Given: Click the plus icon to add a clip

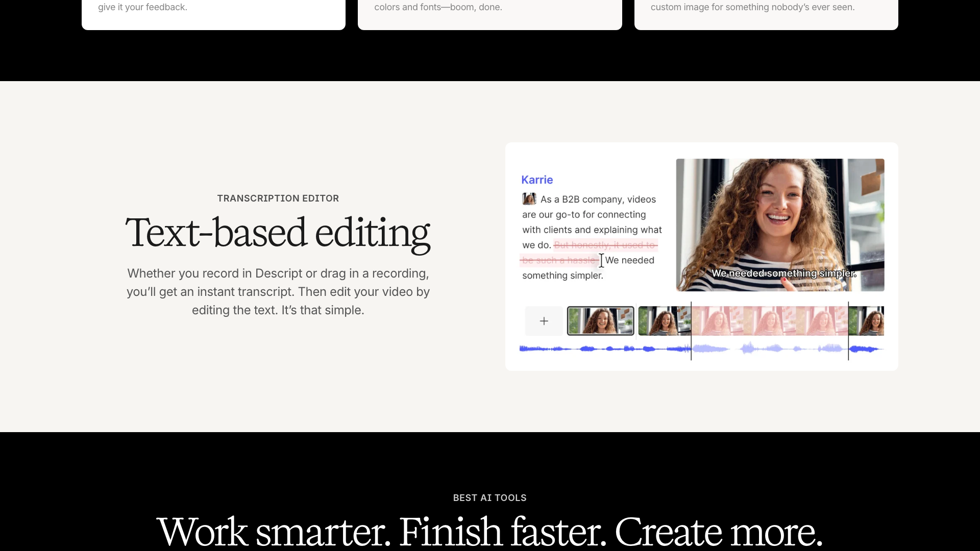Looking at the screenshot, I should click(544, 321).
